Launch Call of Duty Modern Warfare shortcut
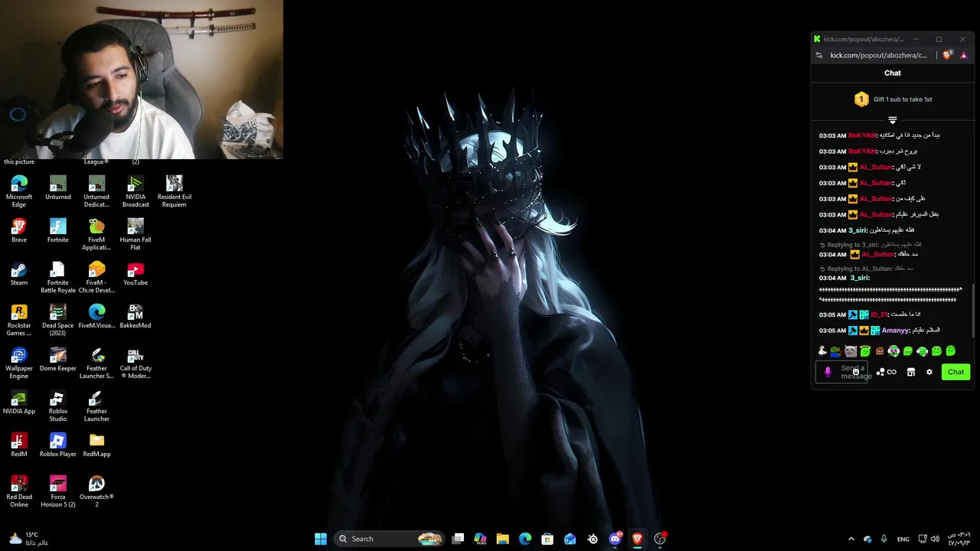980x551 pixels. pos(136,363)
